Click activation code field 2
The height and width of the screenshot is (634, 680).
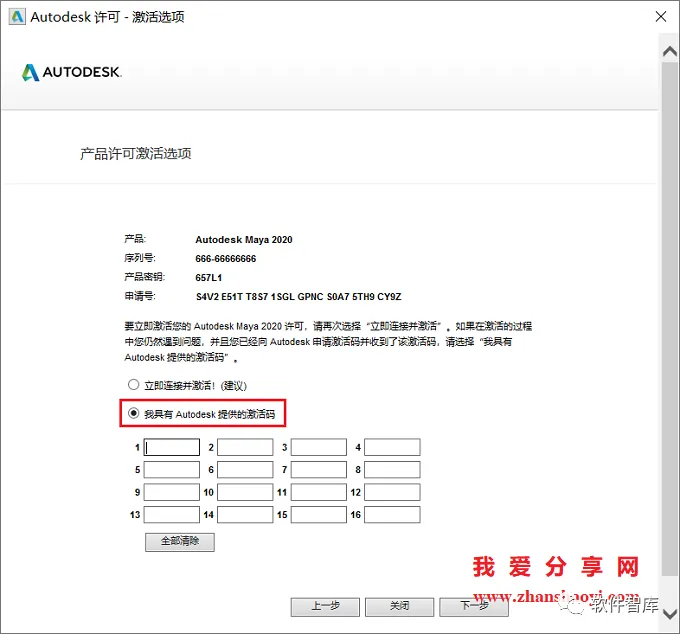pyautogui.click(x=245, y=447)
